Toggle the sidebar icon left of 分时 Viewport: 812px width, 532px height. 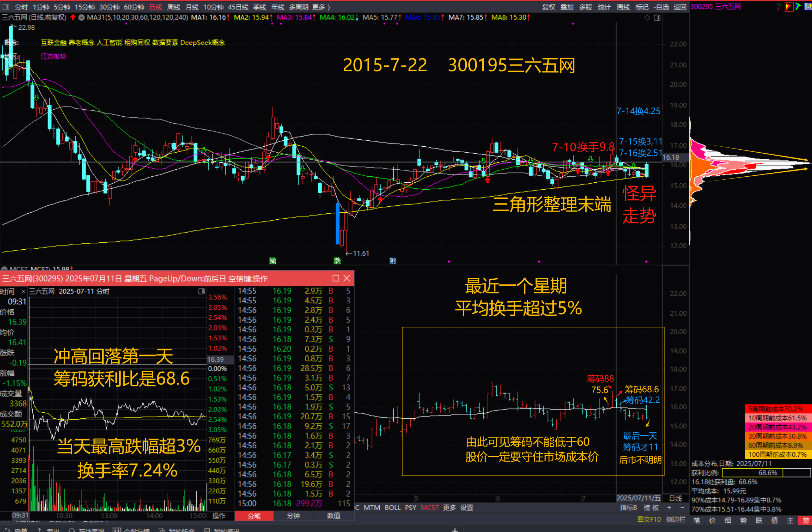pyautogui.click(x=6, y=7)
